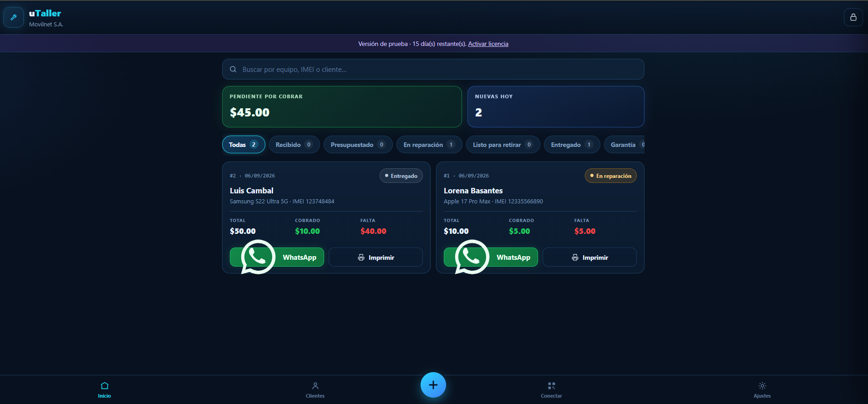
Task: Click En reparación status badge on order #1
Action: [x=610, y=176]
